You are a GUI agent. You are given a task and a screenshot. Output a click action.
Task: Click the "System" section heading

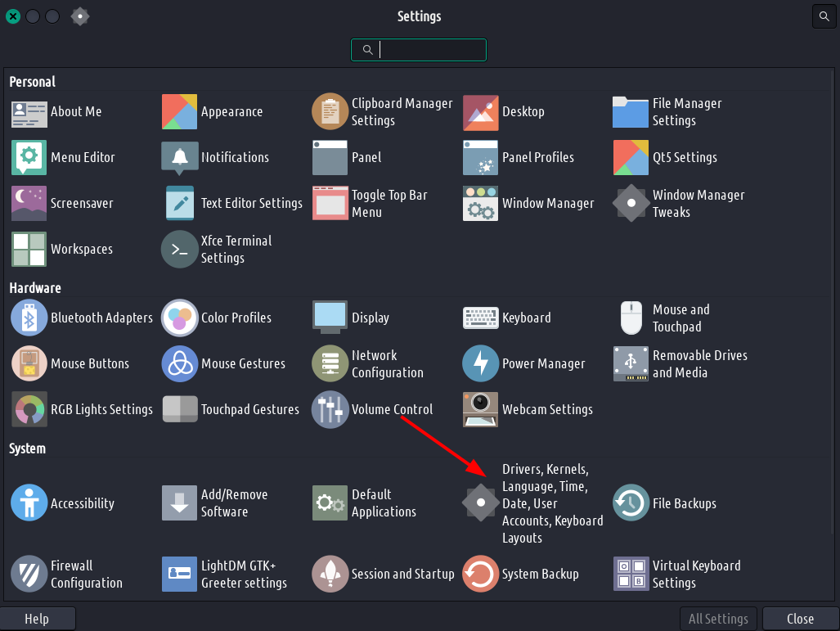pos(27,448)
